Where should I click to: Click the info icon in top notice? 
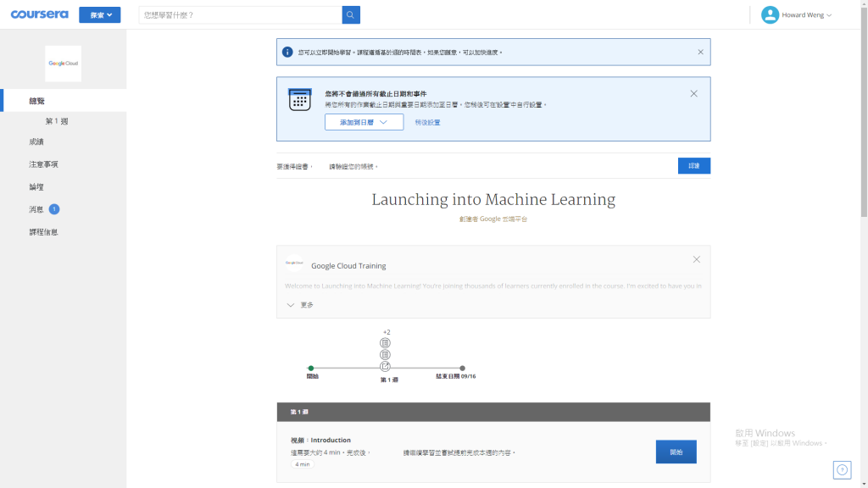click(x=287, y=52)
